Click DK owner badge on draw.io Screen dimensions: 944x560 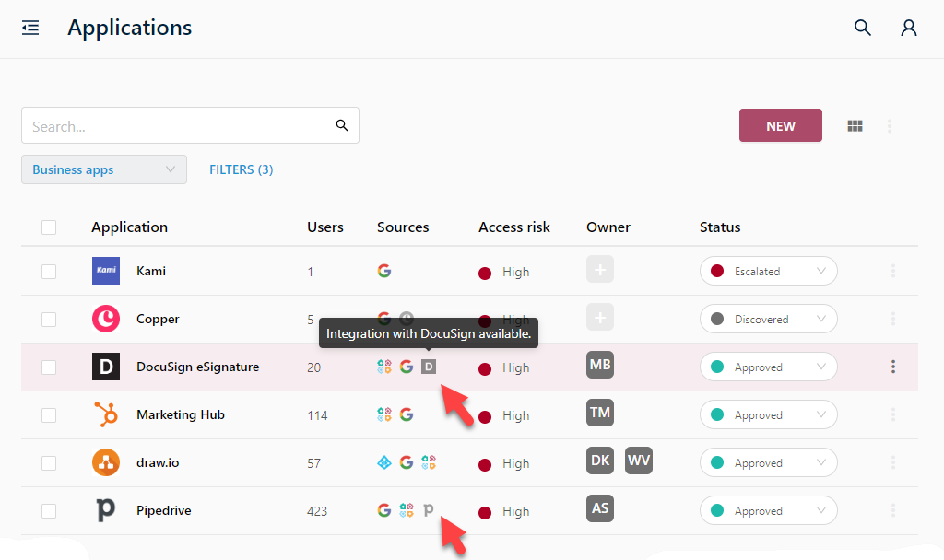pos(600,461)
